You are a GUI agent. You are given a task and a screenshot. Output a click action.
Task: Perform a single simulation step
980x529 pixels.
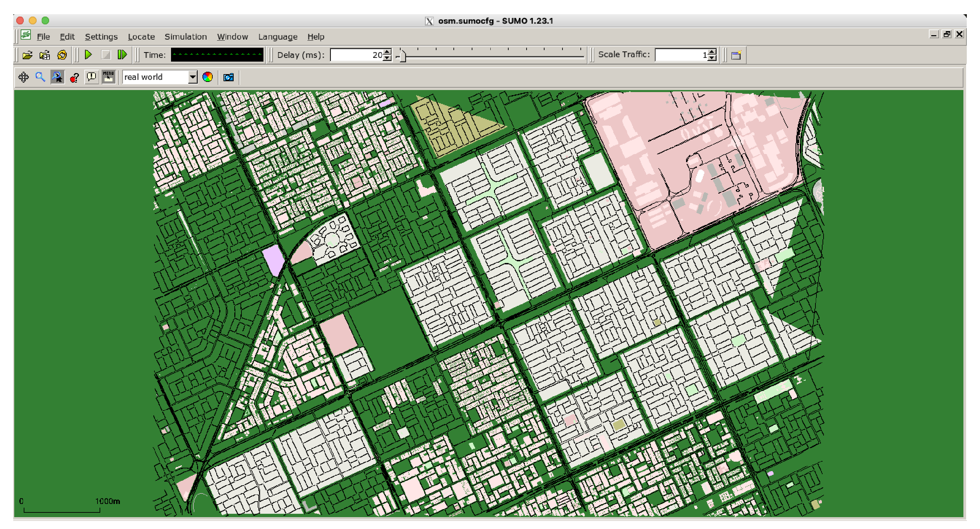pyautogui.click(x=122, y=55)
